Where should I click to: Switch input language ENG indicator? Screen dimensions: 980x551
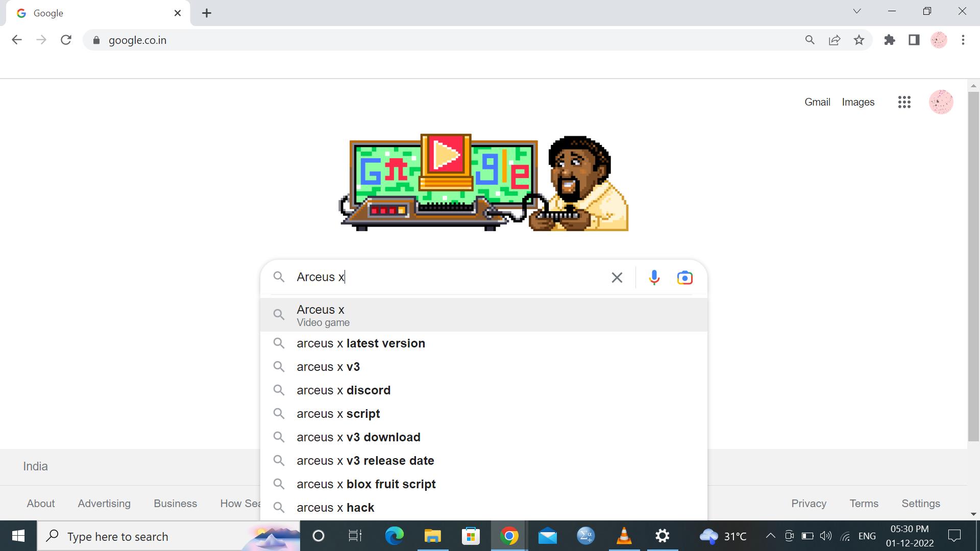pyautogui.click(x=867, y=536)
